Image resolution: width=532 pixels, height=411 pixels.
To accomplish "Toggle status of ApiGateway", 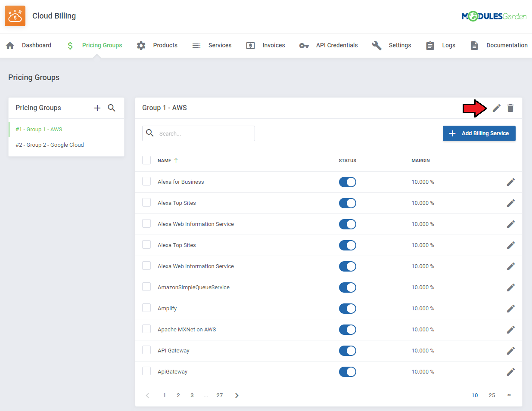I will point(348,372).
